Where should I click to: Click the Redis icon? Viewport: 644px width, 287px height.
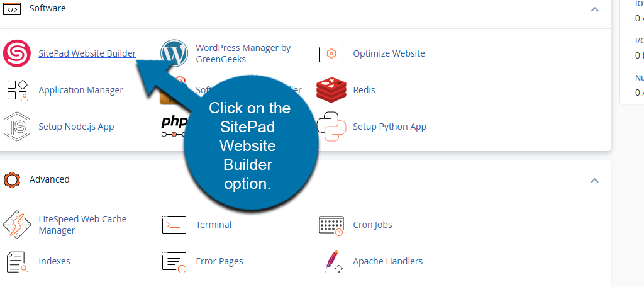click(x=331, y=90)
